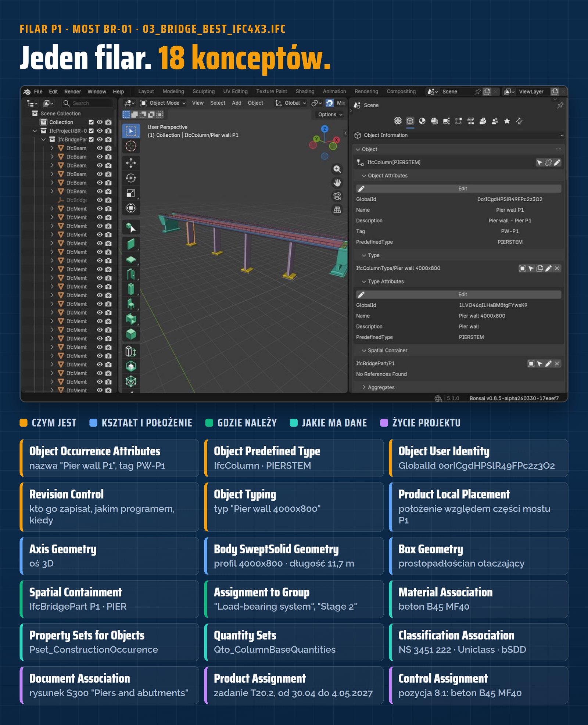
Task: Disable render camera for IfcProject/BR-0
Action: pyautogui.click(x=108, y=131)
